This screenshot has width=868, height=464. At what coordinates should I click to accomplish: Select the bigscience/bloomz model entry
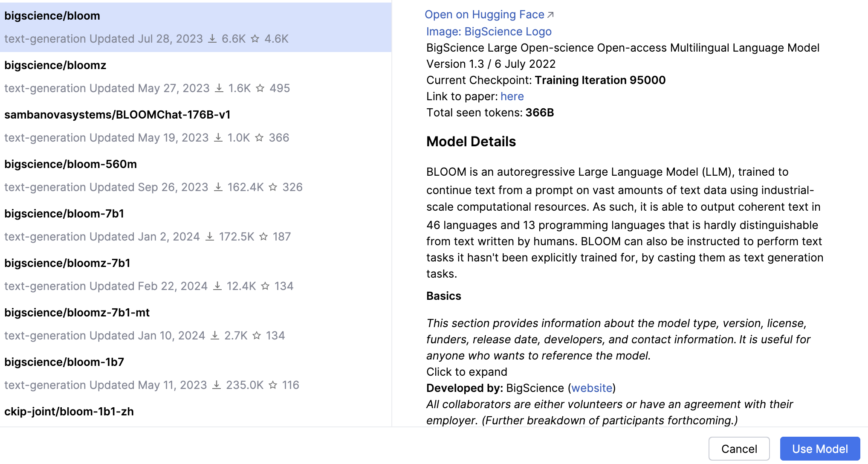pos(55,65)
